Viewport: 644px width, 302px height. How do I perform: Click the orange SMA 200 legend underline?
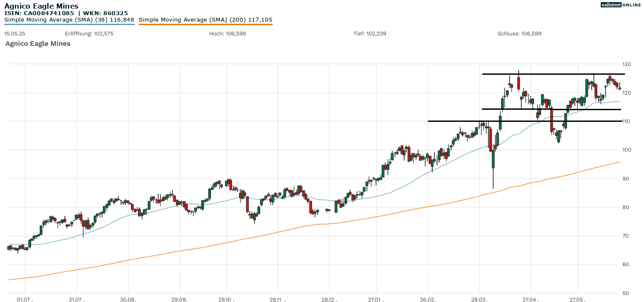(206, 24)
